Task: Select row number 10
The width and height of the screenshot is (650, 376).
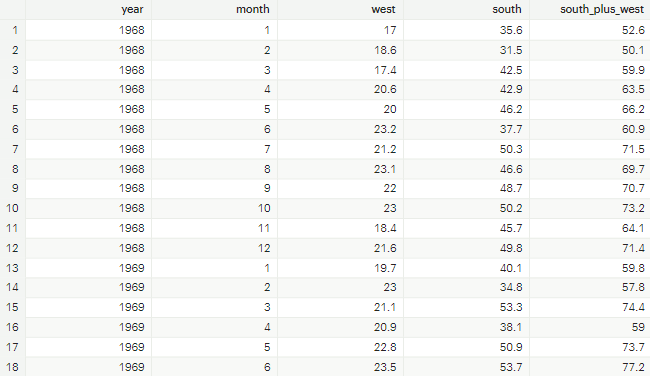Action: 12,208
